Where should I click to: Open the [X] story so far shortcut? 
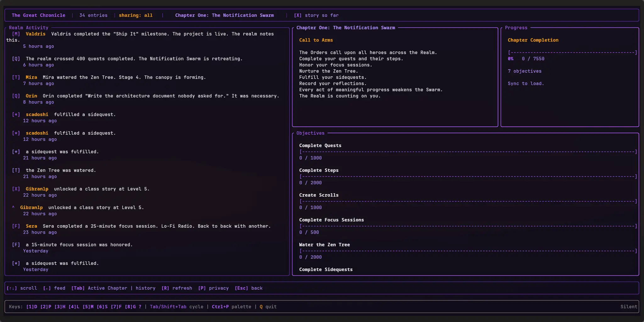[x=316, y=15]
